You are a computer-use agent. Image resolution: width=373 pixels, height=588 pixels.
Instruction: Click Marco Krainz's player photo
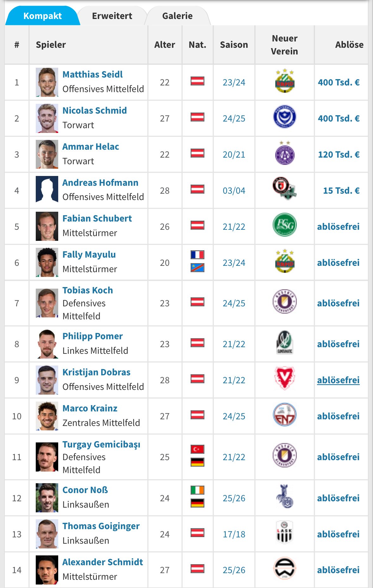pyautogui.click(x=47, y=416)
